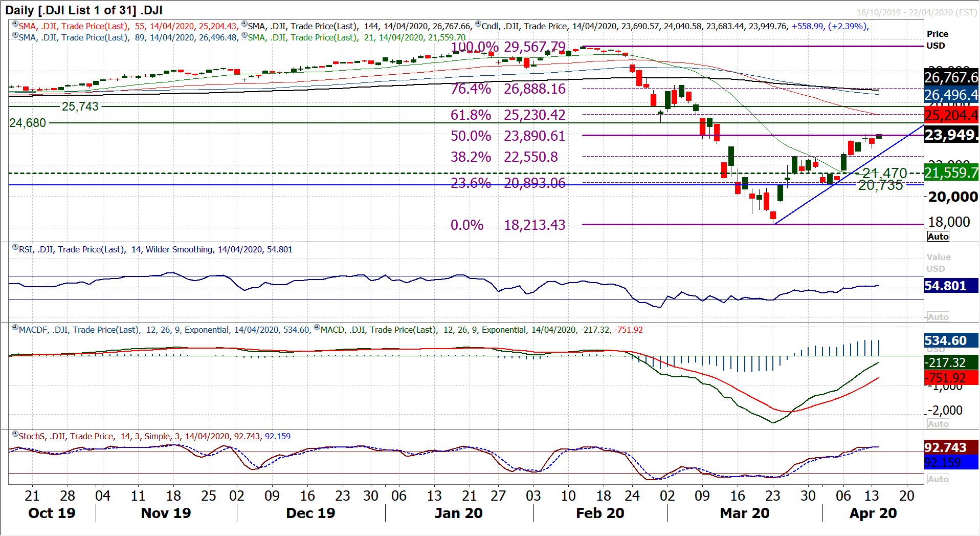Click the icon beside the RSI legend
Viewport: 980px width, 536px height.
(x=15, y=247)
